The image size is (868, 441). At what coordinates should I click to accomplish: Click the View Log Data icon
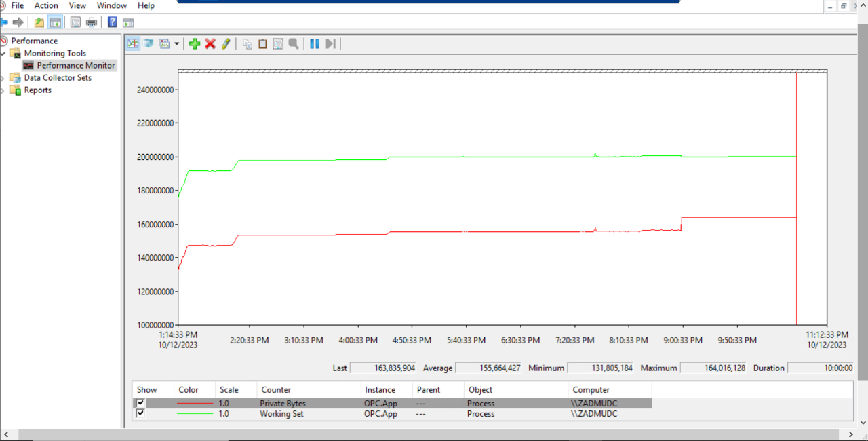click(149, 43)
